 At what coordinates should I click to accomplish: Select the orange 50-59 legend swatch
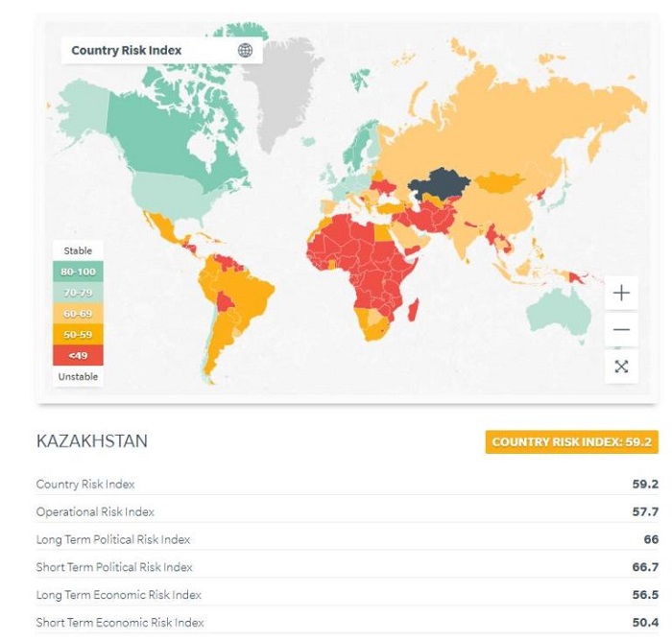(x=79, y=334)
